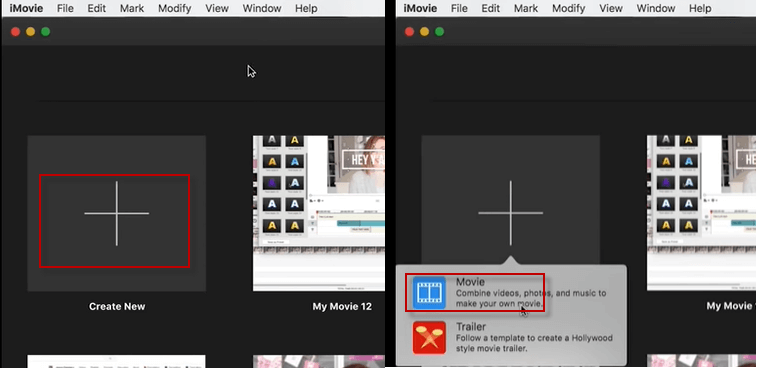This screenshot has width=757, height=368.
Task: Open My Movie project thumbnail in right window
Action: 701,213
